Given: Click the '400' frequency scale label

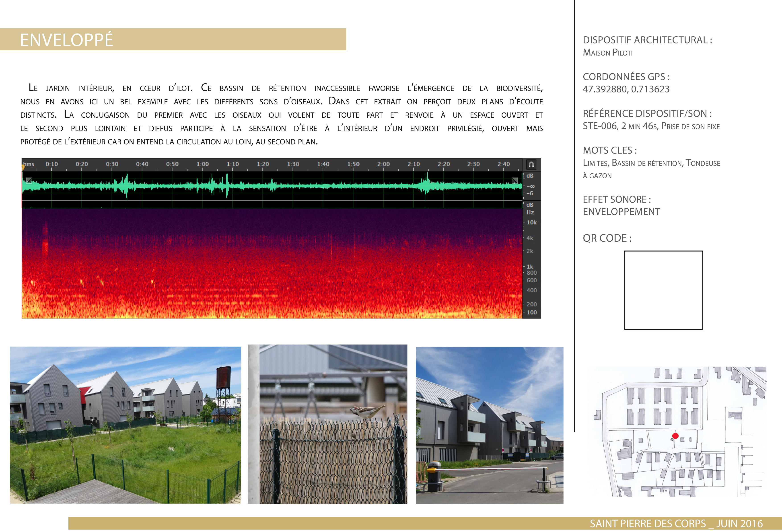Looking at the screenshot, I should pos(532,290).
